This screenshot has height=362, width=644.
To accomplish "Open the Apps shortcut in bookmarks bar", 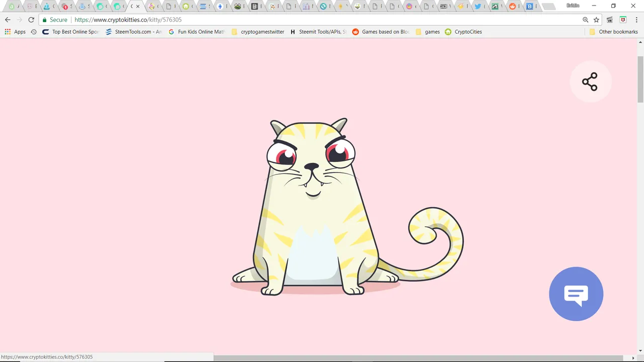I will coord(15,32).
